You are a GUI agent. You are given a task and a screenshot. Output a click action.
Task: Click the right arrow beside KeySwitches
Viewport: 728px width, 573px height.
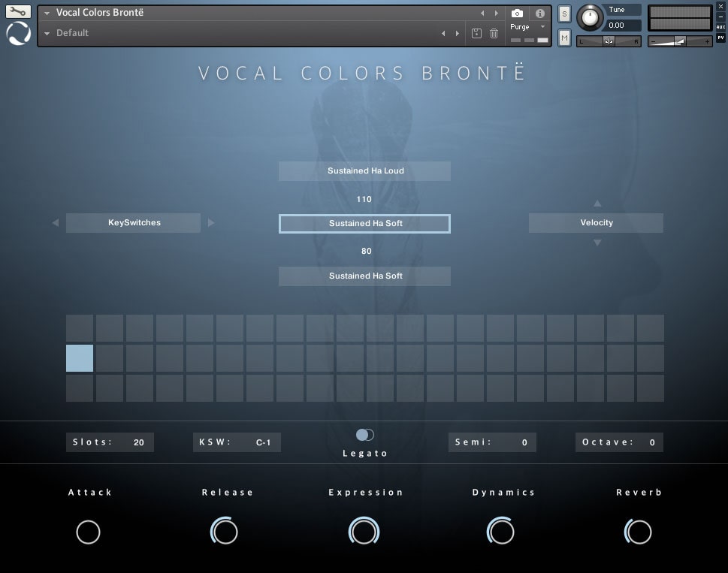click(211, 223)
